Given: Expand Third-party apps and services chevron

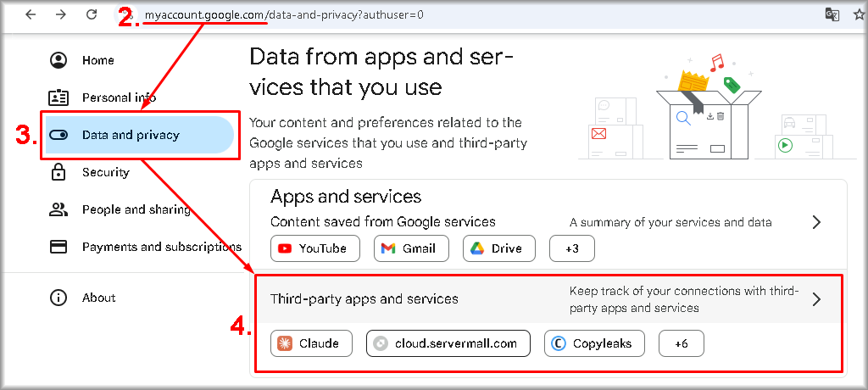Looking at the screenshot, I should click(816, 299).
